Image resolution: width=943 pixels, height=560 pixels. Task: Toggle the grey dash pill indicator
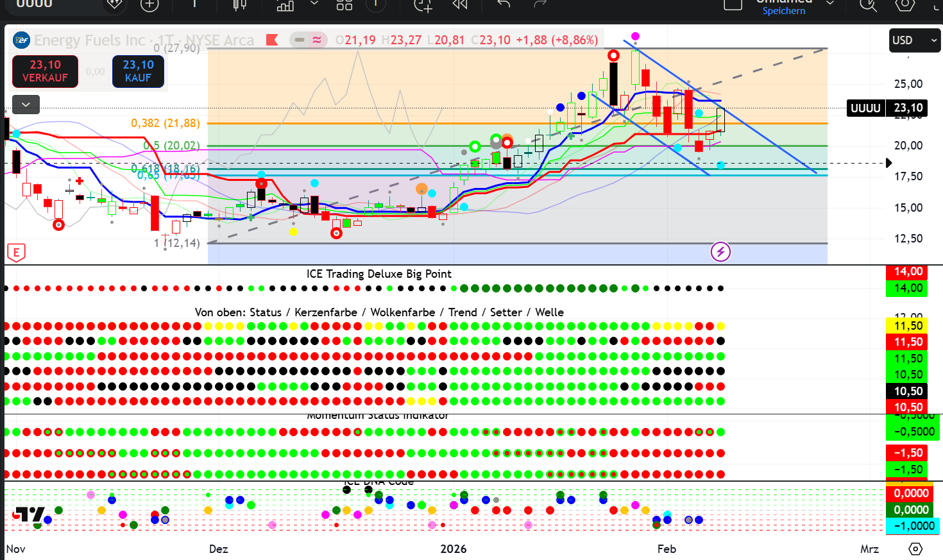click(300, 40)
